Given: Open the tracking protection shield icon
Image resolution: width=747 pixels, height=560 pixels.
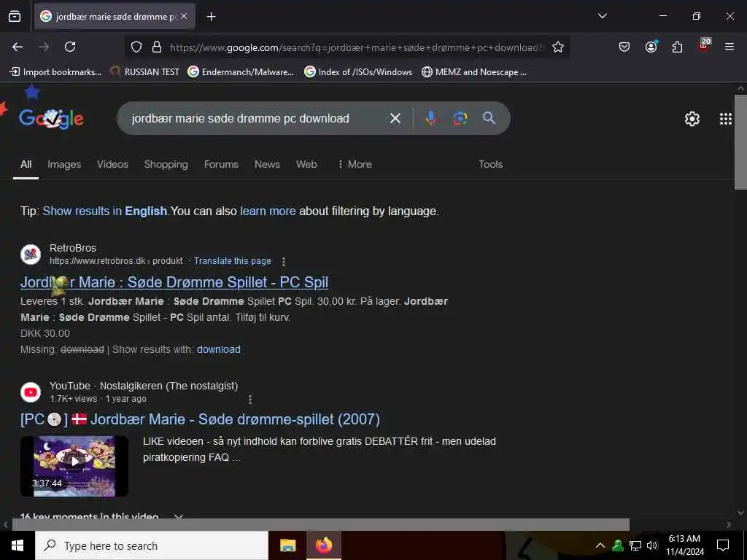Looking at the screenshot, I should [x=136, y=47].
